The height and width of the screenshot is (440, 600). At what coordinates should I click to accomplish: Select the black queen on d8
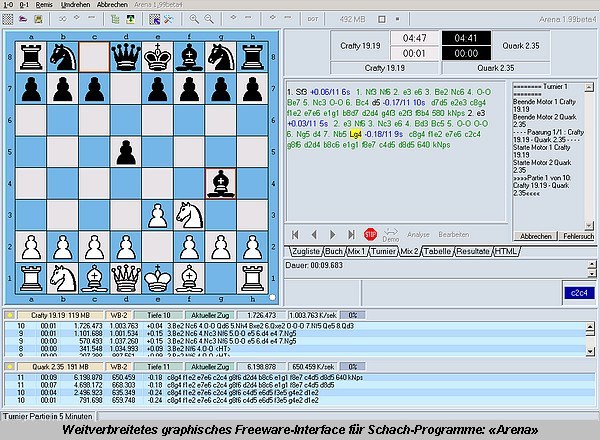(x=126, y=57)
